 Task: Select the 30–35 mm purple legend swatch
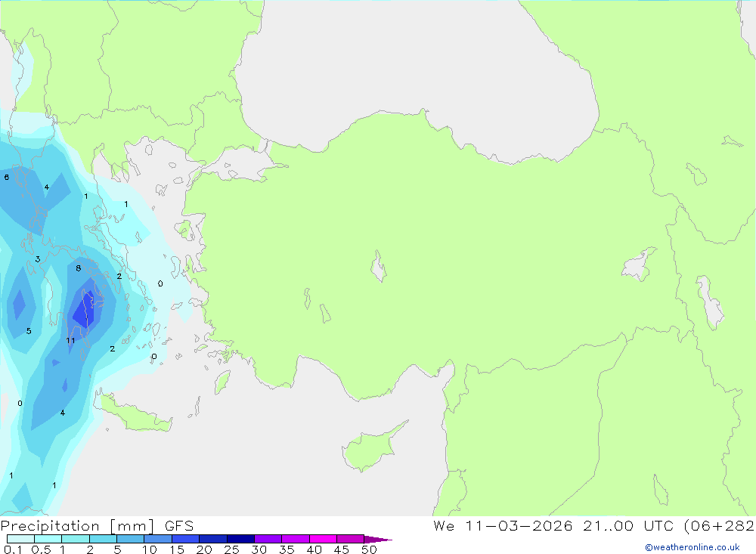pyautogui.click(x=268, y=539)
